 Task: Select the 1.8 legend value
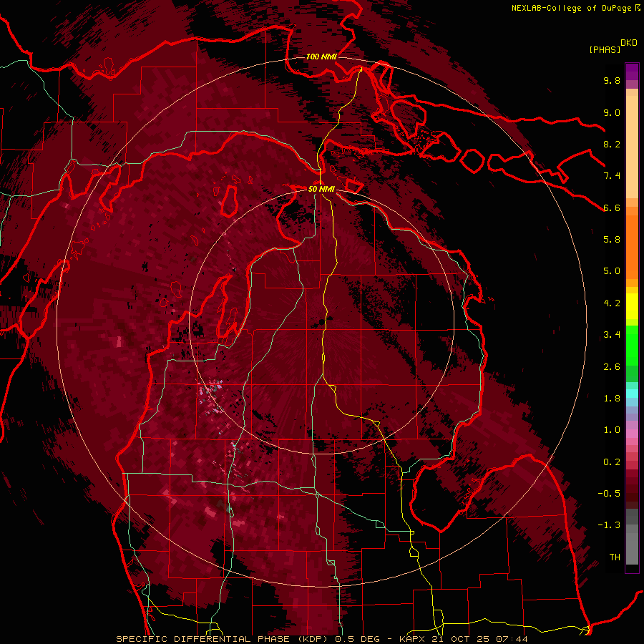point(612,399)
